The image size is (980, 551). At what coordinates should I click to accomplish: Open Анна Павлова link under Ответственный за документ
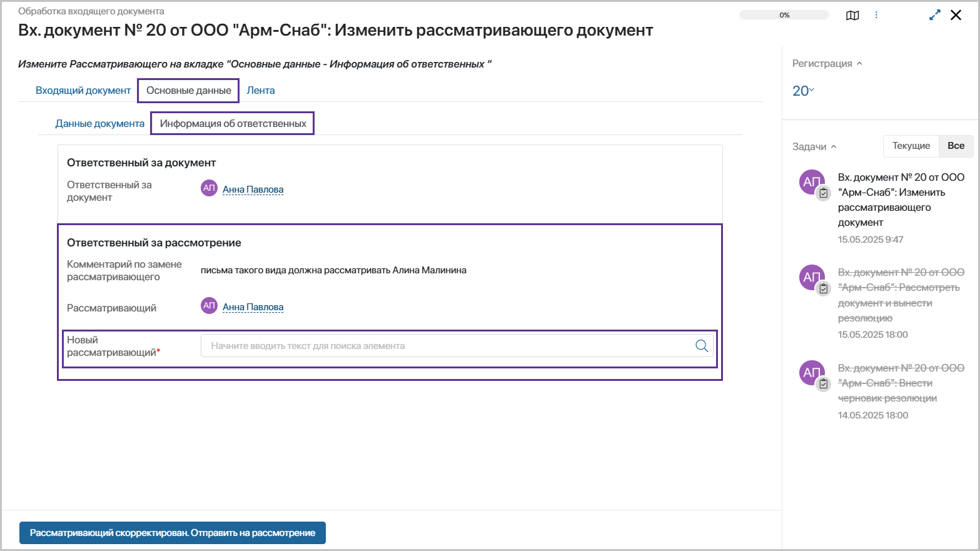[253, 190]
